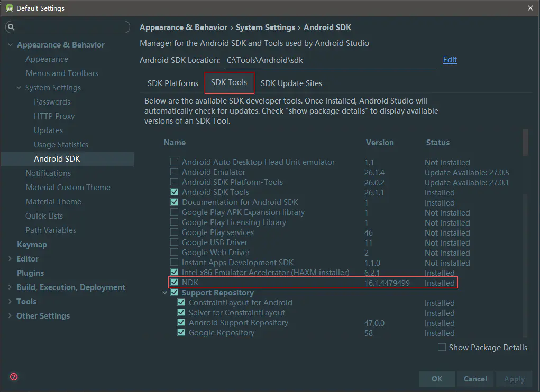Expand the Tools section arrow
The height and width of the screenshot is (392, 540).
pyautogui.click(x=10, y=301)
